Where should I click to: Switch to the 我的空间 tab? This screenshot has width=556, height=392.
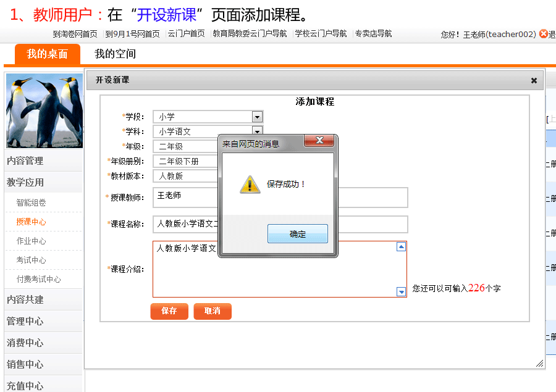pos(115,54)
